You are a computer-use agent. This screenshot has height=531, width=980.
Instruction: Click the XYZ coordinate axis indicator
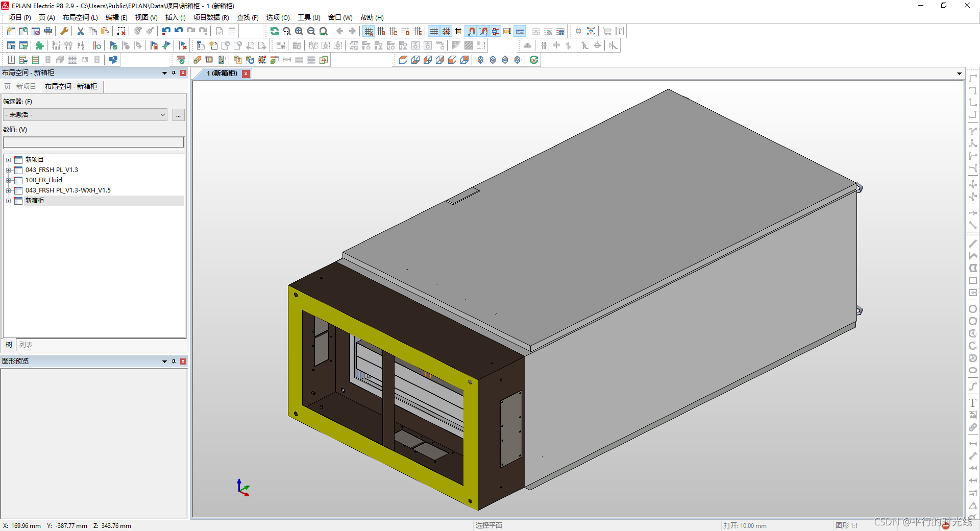pos(243,487)
